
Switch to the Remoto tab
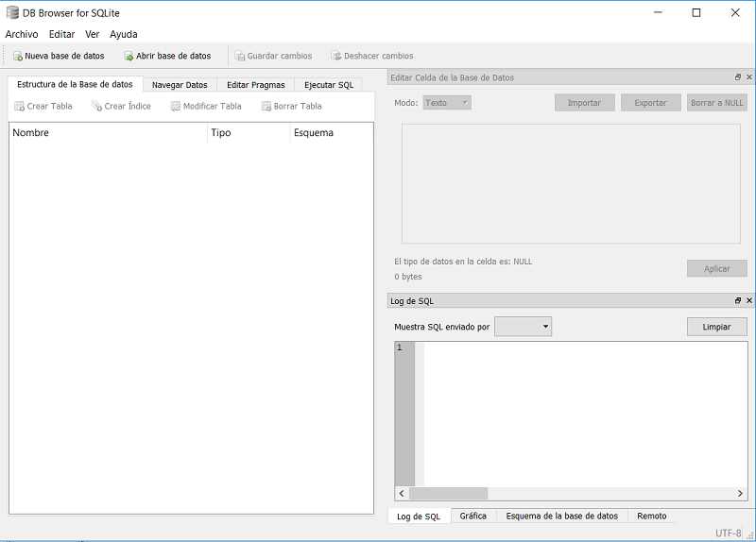point(651,516)
